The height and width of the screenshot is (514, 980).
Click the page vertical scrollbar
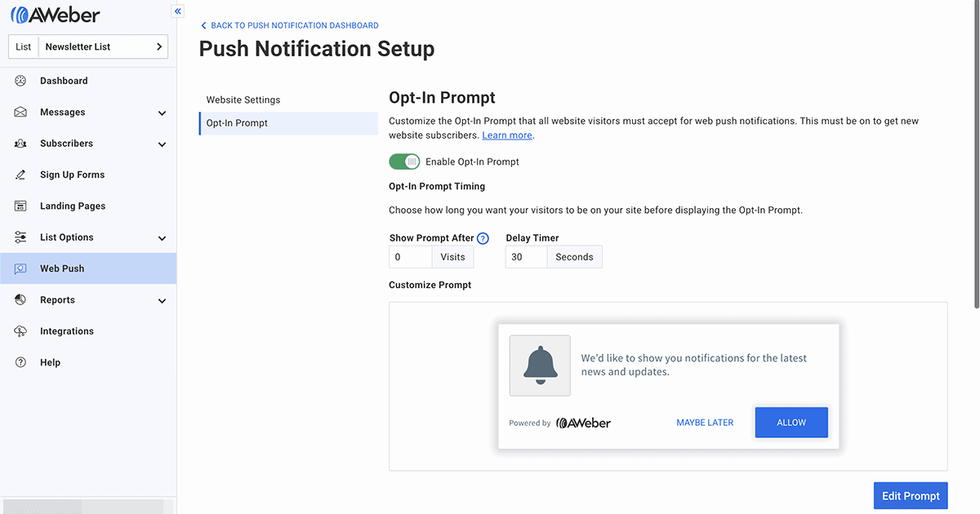[x=976, y=155]
